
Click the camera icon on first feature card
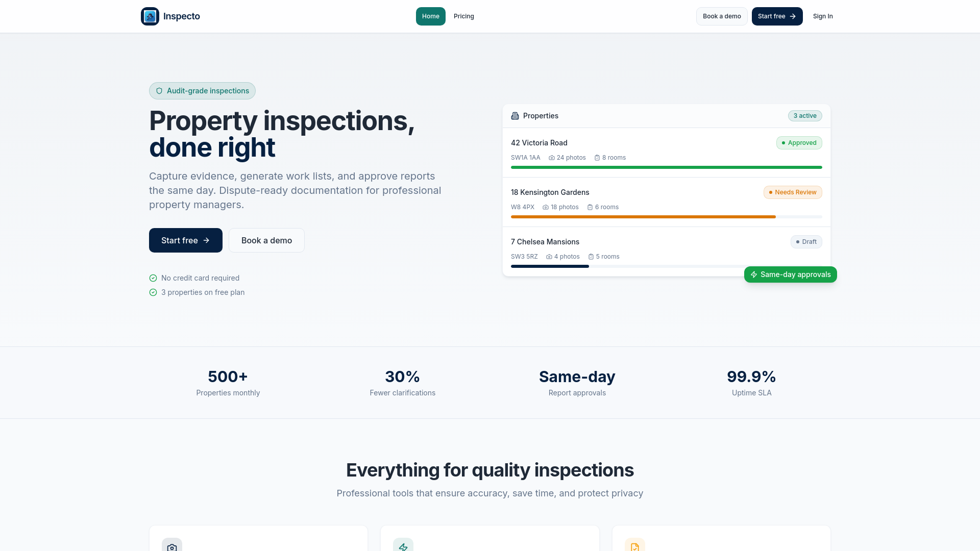click(x=172, y=547)
